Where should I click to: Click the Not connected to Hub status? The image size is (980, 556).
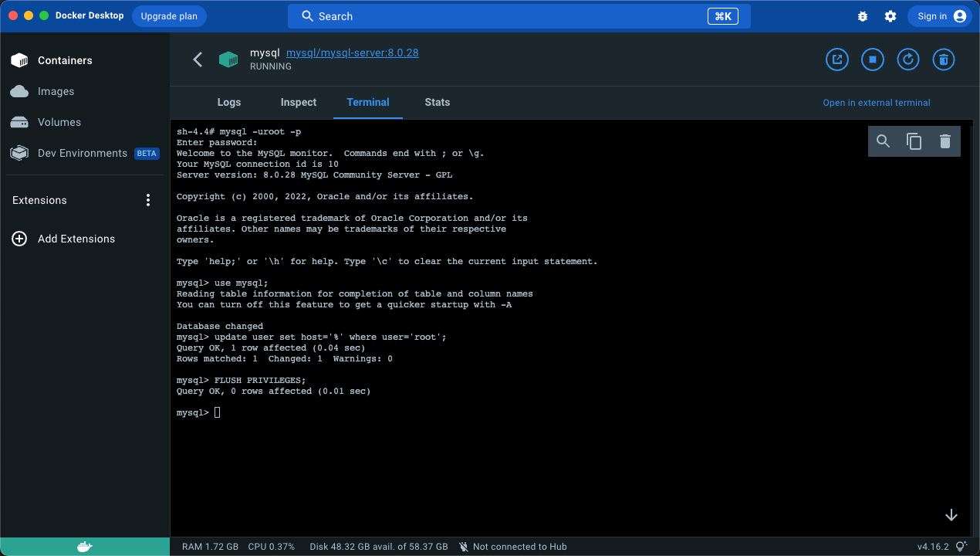click(512, 547)
